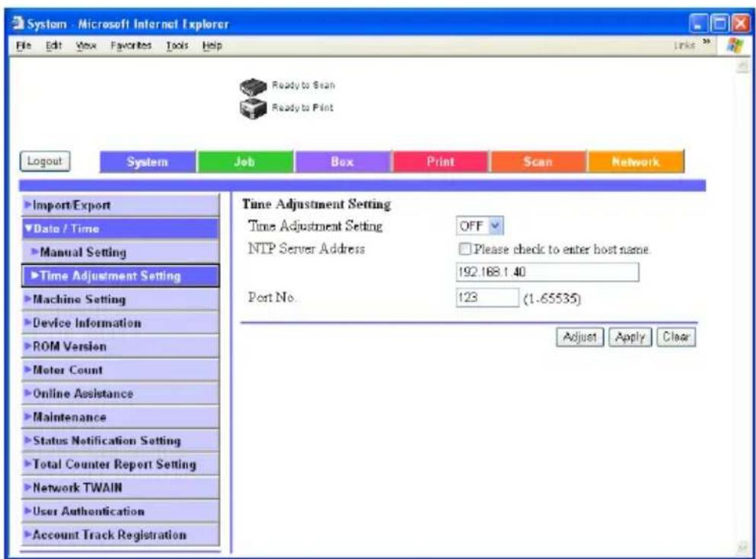
Task: Click the Clear button
Action: 676,337
